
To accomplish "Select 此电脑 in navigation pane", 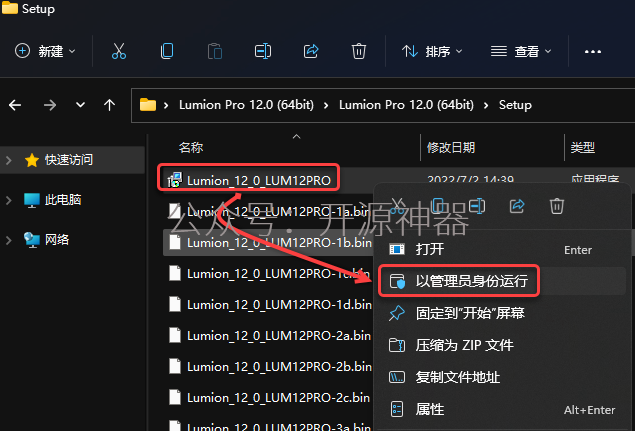I will pos(63,200).
